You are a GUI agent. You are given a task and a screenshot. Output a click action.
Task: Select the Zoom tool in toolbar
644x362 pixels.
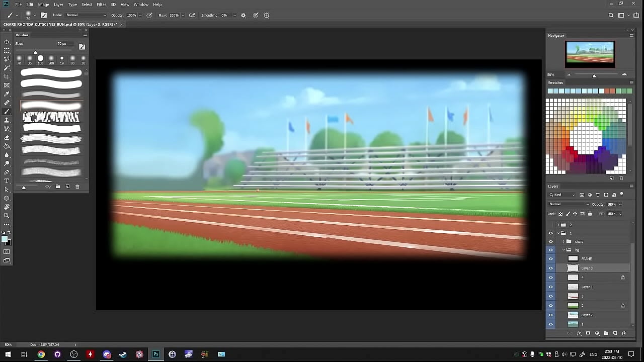pos(7,215)
